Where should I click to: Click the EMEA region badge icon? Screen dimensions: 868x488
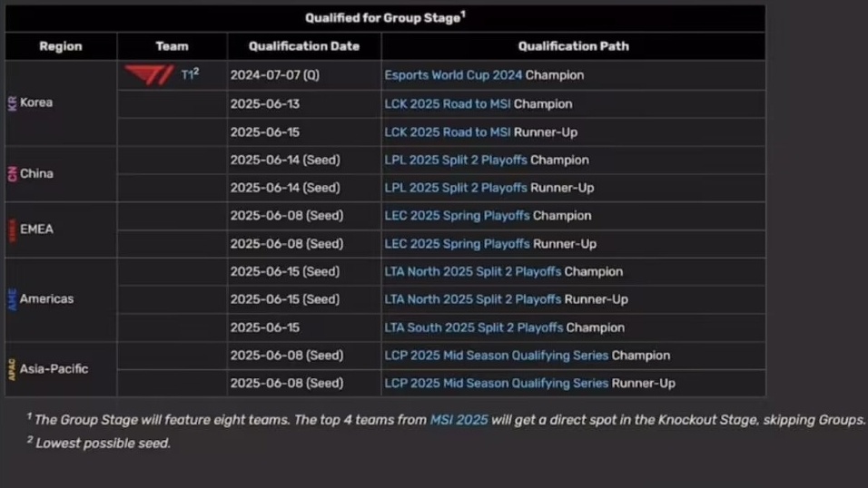(x=12, y=229)
